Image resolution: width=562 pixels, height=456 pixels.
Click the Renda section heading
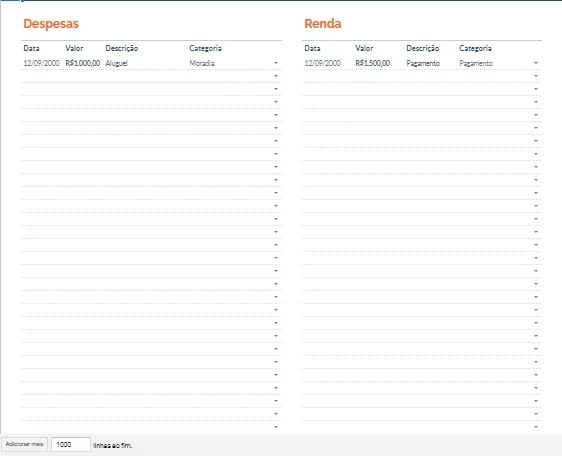coord(323,24)
